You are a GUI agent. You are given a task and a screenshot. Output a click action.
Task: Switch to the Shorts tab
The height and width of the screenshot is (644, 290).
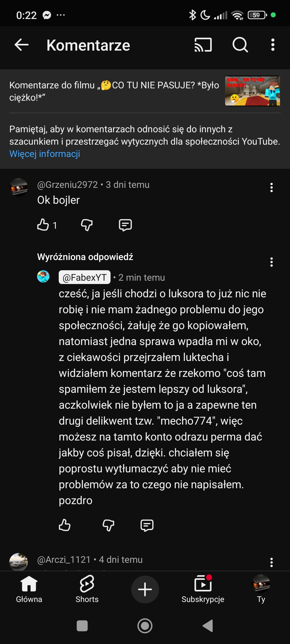coord(87,589)
